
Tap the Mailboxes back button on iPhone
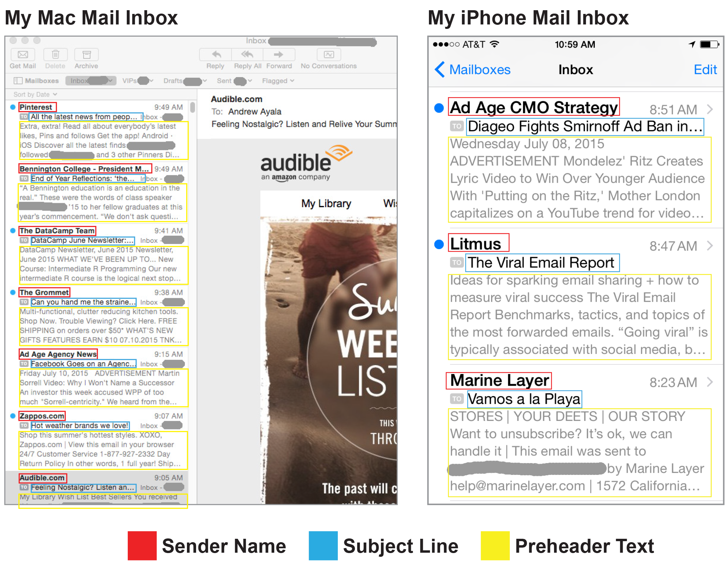(473, 70)
